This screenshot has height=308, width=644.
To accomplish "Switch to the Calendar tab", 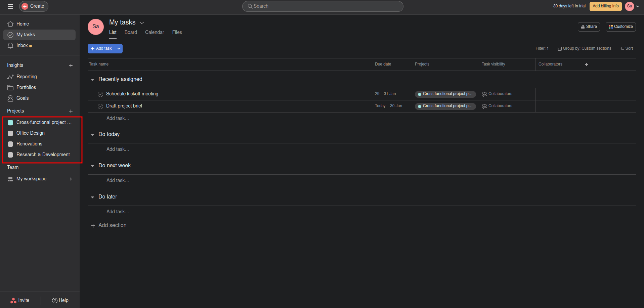I will [x=155, y=32].
